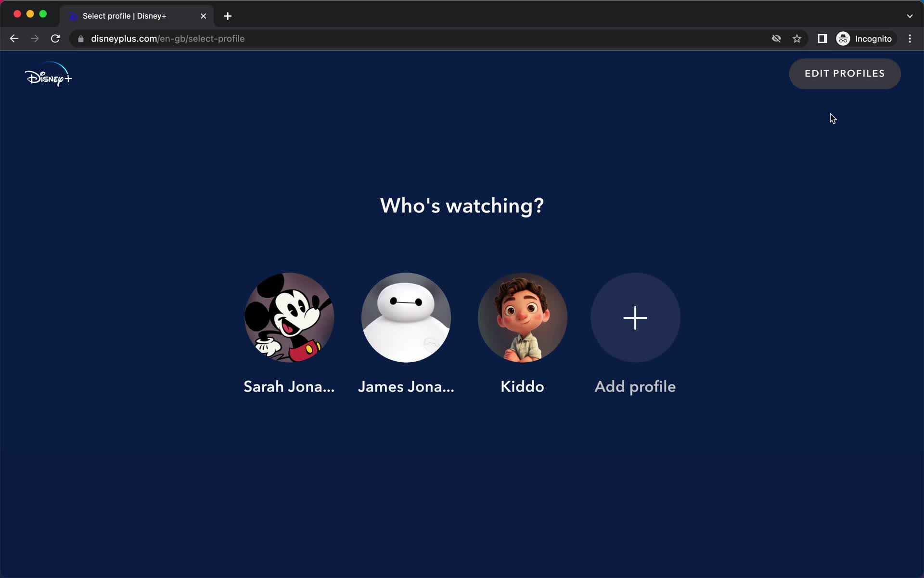Select Sarah's Mickey Mouse avatar

(x=289, y=317)
